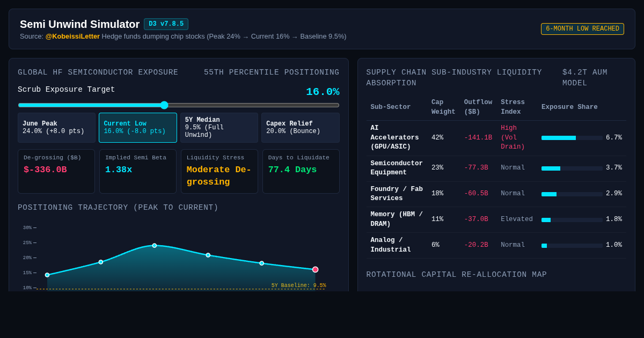Screen dimensions: 644x338
Task: Click the -60.5B outflow value
Action: pos(477,194)
